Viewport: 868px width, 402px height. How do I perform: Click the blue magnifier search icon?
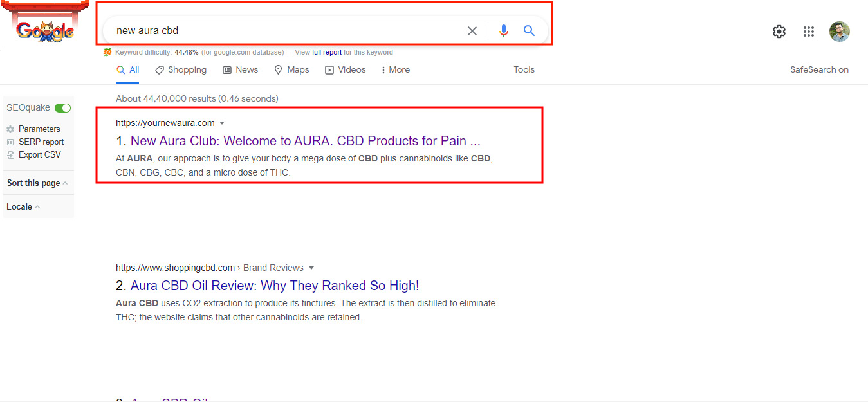pos(529,31)
